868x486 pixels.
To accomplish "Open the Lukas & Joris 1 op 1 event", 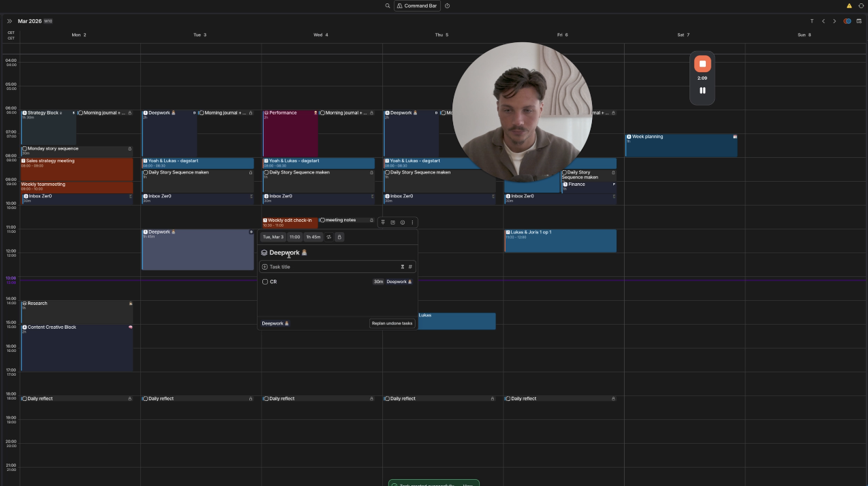I will (560, 241).
